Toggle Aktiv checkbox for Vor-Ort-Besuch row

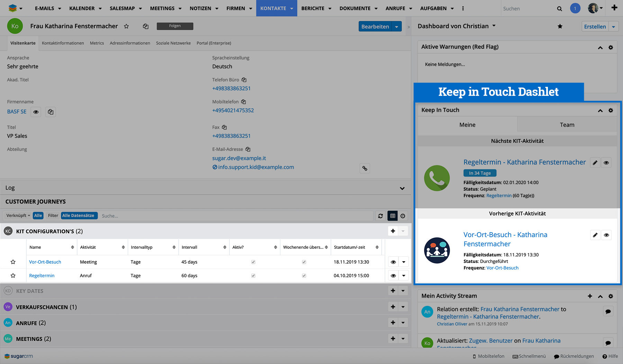click(x=253, y=262)
